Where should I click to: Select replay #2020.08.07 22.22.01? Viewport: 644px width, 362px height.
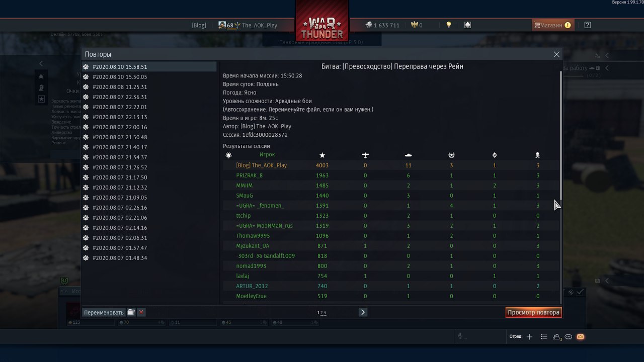tap(149, 107)
